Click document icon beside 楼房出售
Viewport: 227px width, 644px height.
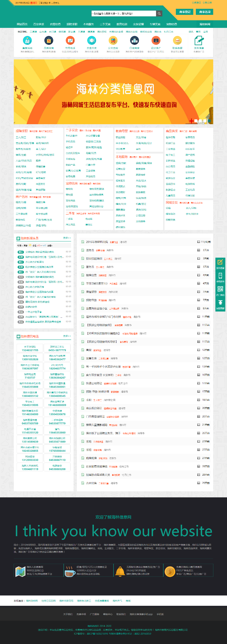click(x=83, y=275)
